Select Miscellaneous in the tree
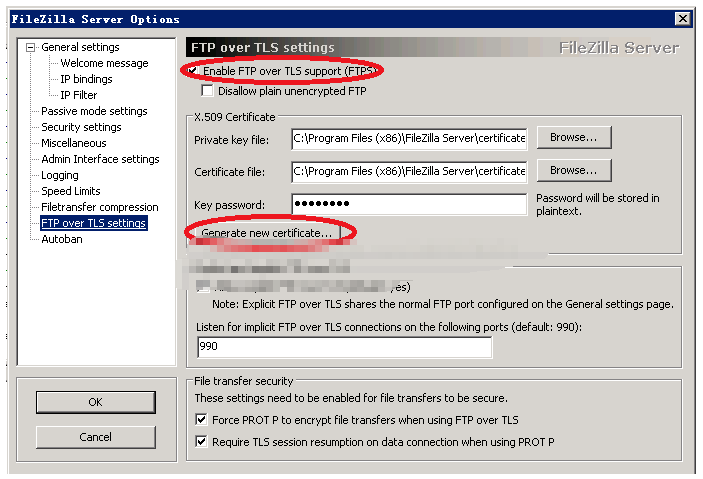This screenshot has width=703, height=479. pos(73,143)
